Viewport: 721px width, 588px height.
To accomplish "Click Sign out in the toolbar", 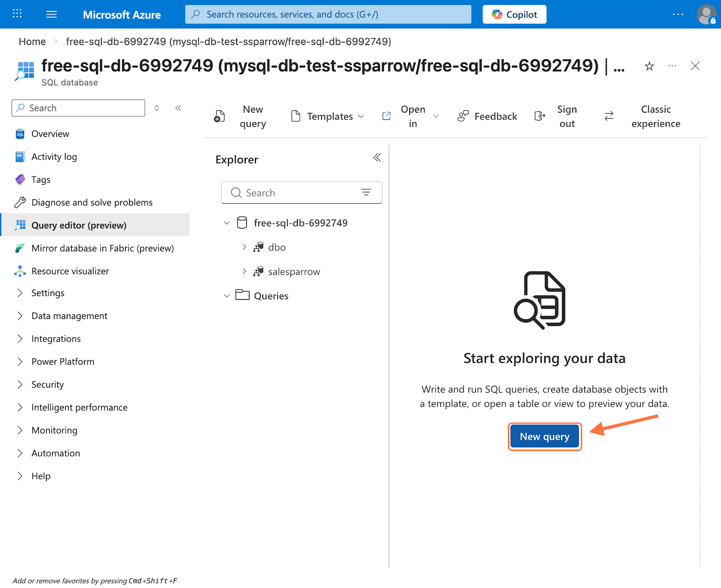I will point(566,116).
